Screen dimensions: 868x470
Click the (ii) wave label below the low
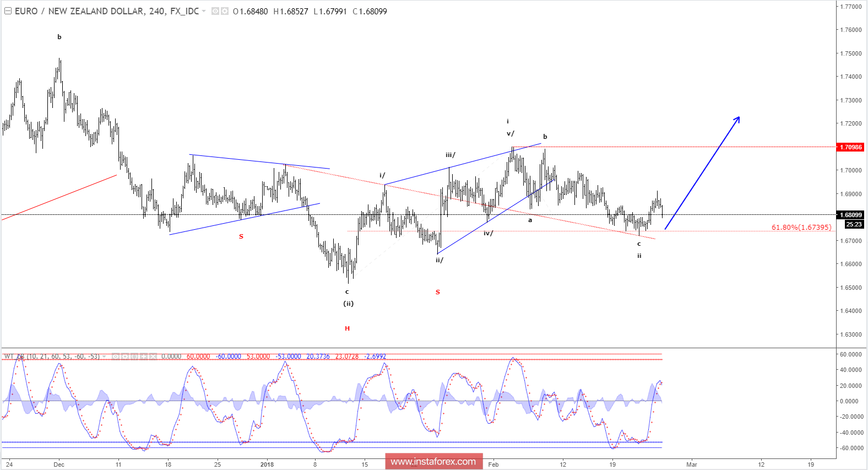pos(349,304)
